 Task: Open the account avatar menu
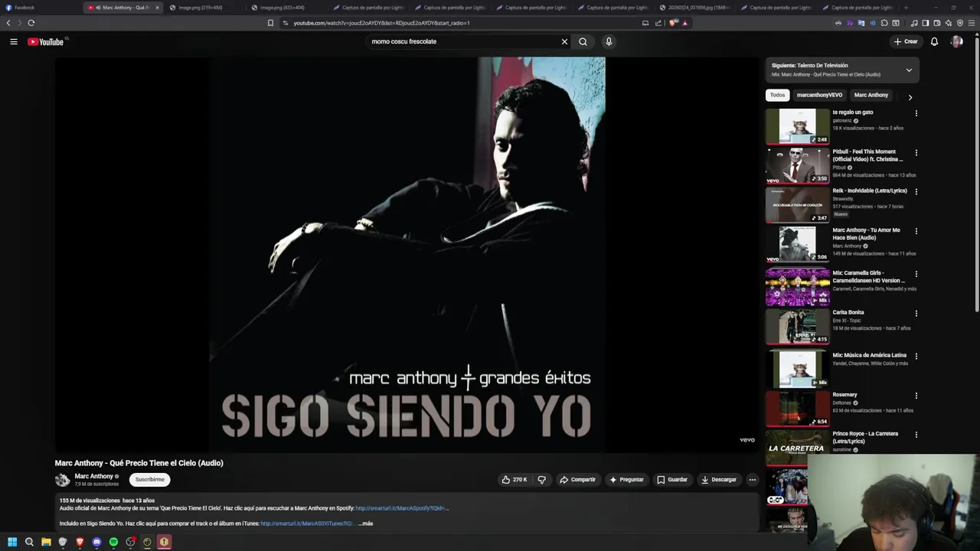(956, 41)
